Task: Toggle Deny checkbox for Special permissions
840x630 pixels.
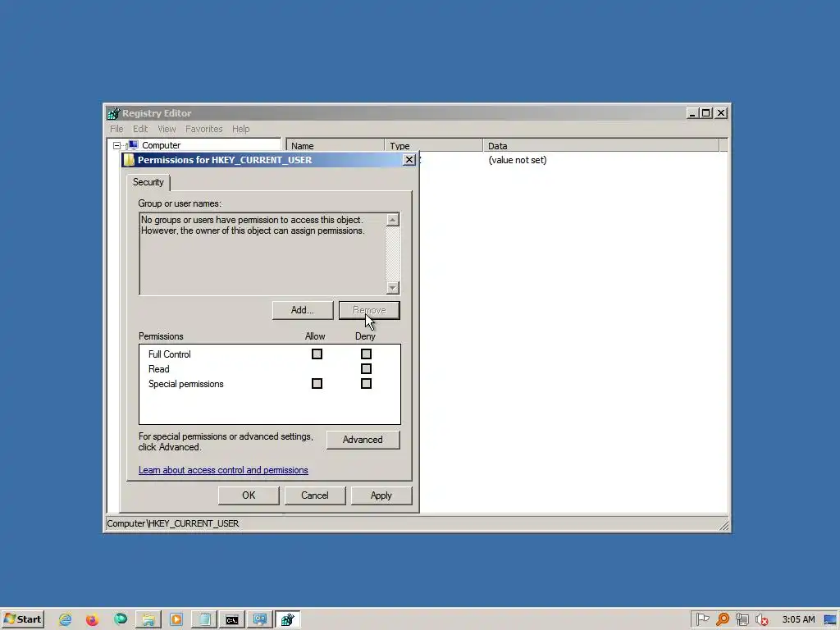Action: click(366, 384)
